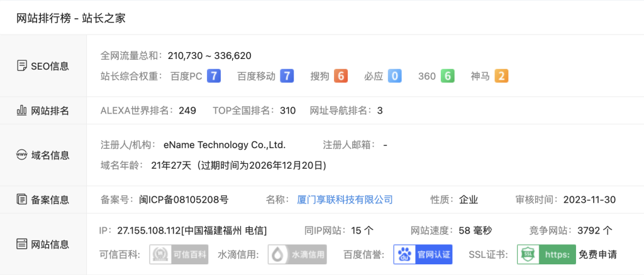Click 网站速度 value 58 毫秒
644x275 pixels.
[x=475, y=231]
